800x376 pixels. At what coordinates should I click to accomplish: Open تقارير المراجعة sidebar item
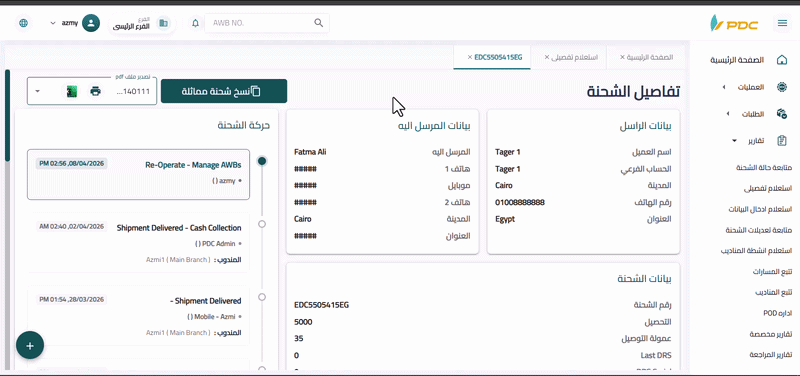[770, 355]
